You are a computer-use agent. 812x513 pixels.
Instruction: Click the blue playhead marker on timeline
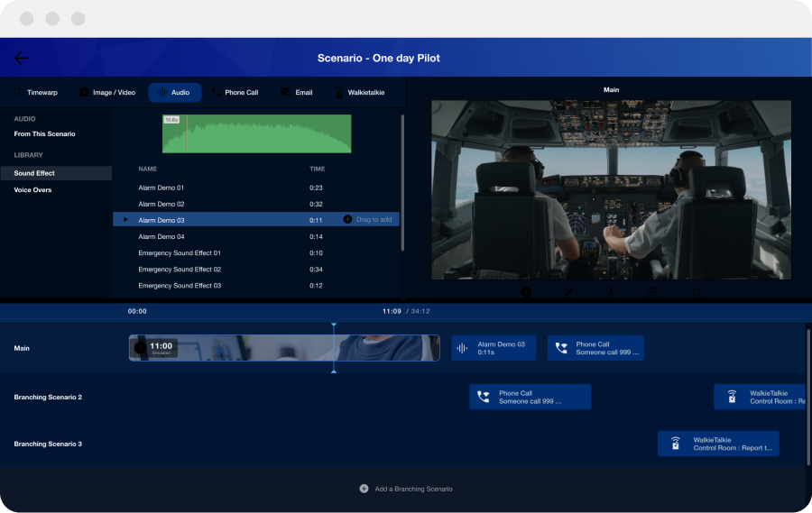coord(334,348)
